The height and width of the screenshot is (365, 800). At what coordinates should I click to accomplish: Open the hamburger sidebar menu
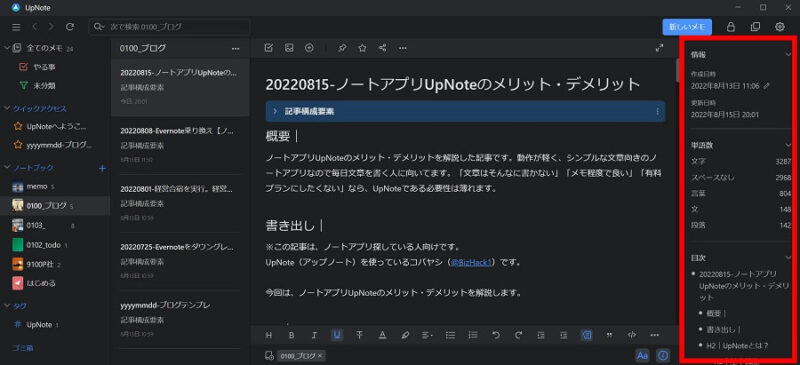[x=16, y=27]
